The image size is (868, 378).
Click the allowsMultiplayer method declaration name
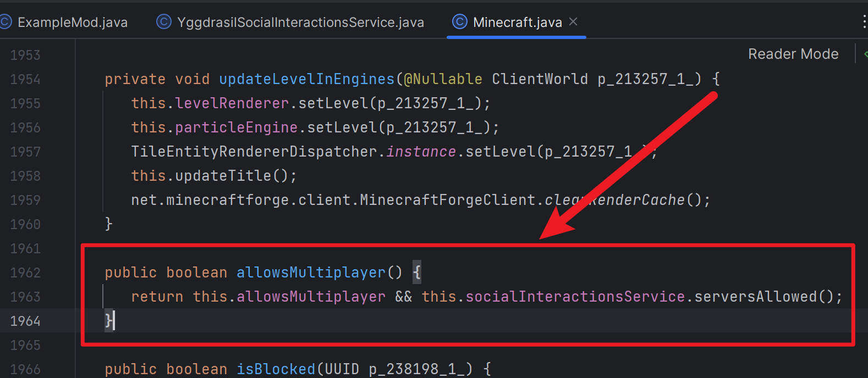311,273
